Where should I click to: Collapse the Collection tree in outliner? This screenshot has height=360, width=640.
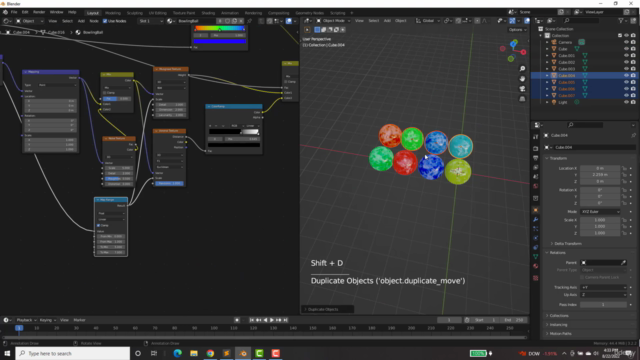coord(541,36)
